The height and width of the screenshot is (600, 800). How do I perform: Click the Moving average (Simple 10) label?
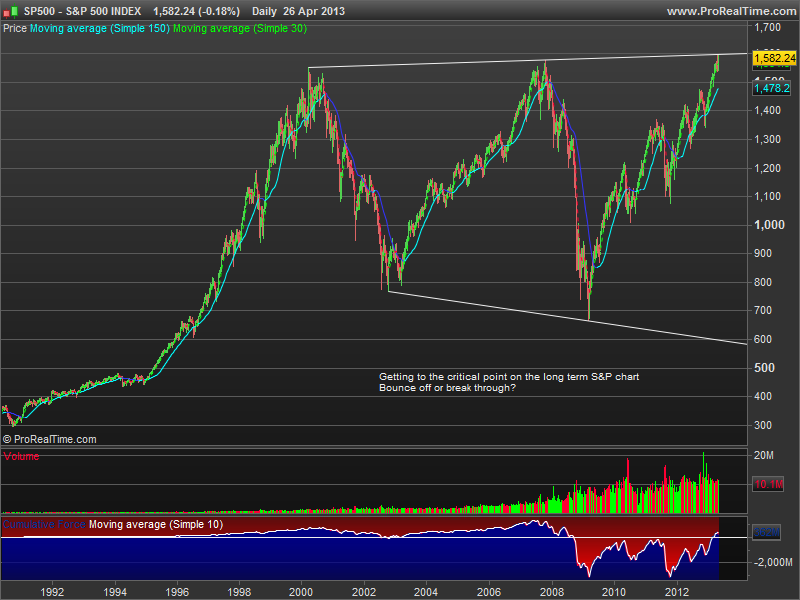[156, 524]
